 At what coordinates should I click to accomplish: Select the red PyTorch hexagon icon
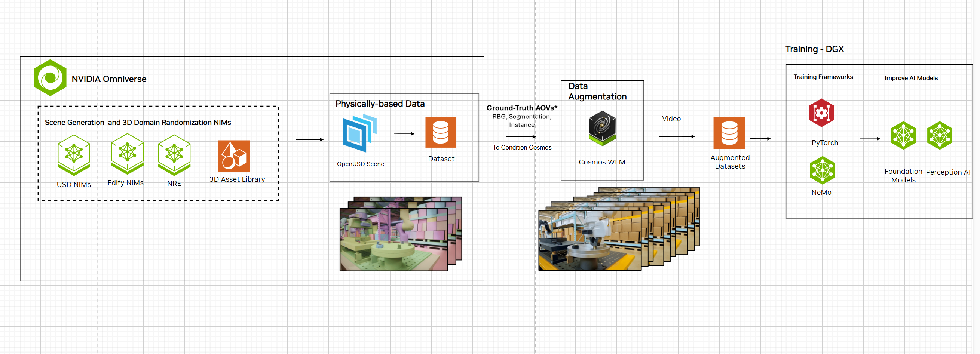821,113
